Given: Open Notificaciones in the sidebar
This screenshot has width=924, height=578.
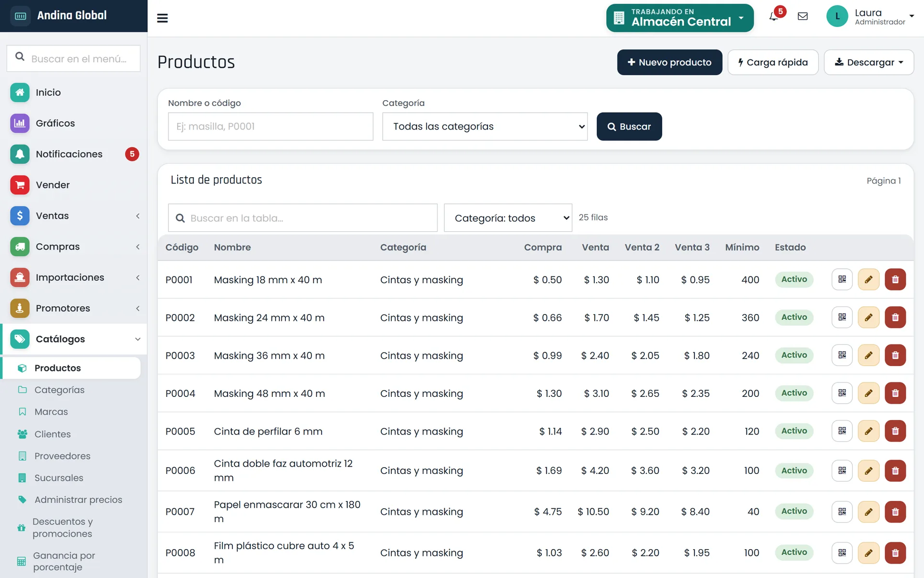Looking at the screenshot, I should [x=74, y=154].
